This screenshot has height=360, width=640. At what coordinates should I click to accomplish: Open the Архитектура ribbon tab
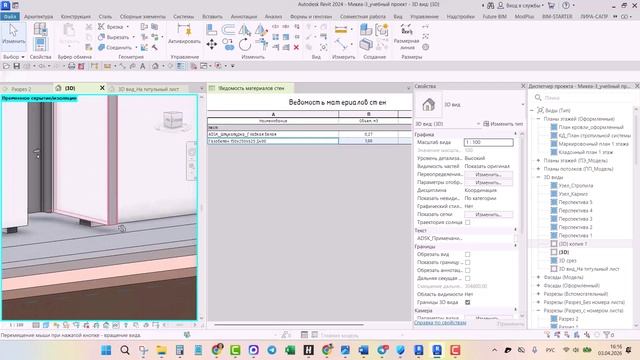(38, 17)
